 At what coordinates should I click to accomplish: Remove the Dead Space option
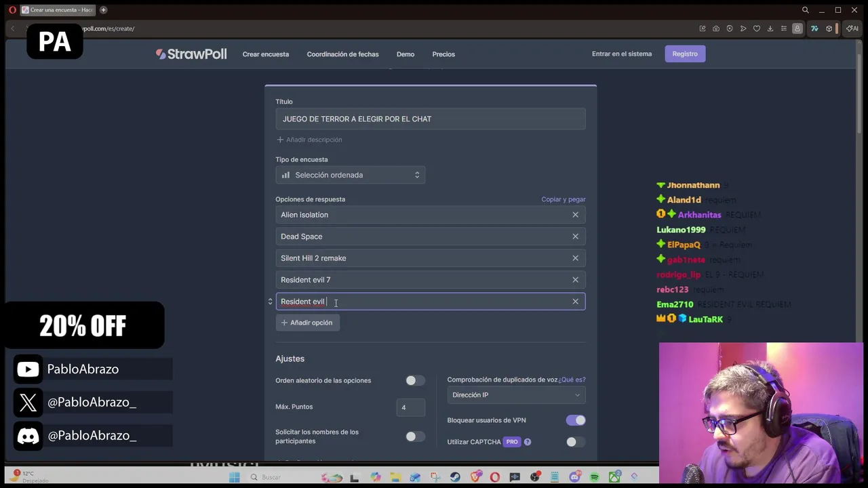coord(575,237)
